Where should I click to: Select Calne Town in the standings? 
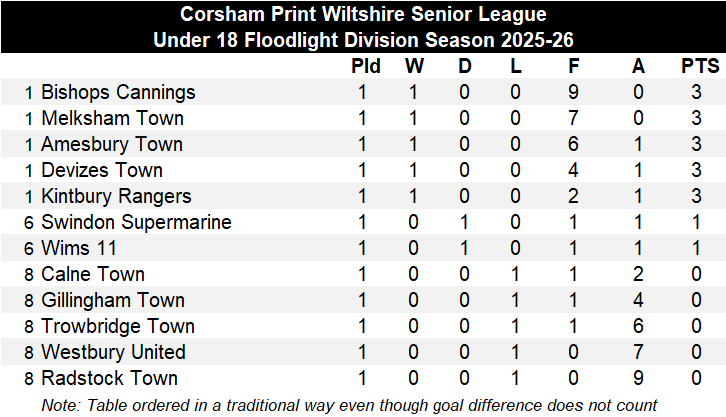click(93, 275)
